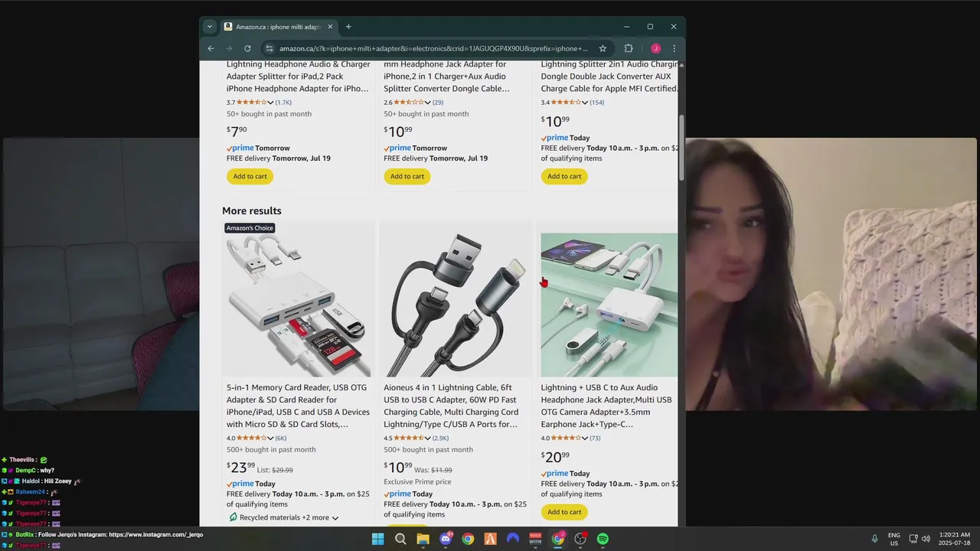Expand Recycled materials +2 more
The height and width of the screenshot is (551, 980).
(x=284, y=518)
